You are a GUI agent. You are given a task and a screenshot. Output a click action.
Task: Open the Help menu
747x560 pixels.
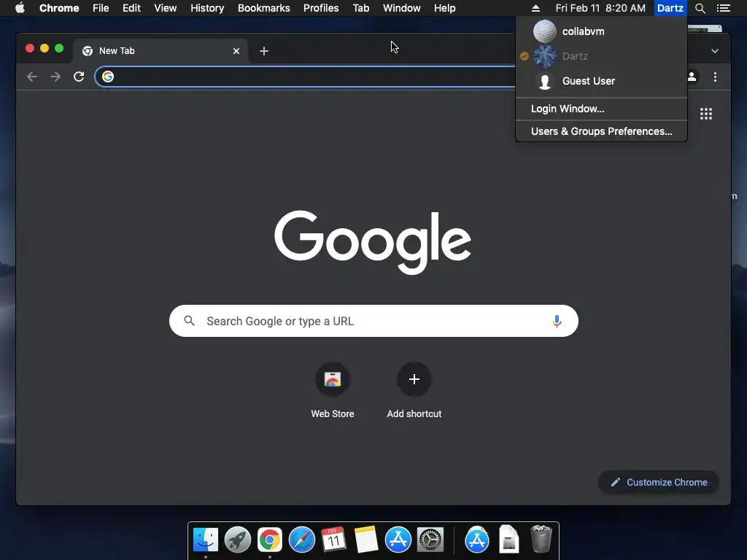pos(444,8)
